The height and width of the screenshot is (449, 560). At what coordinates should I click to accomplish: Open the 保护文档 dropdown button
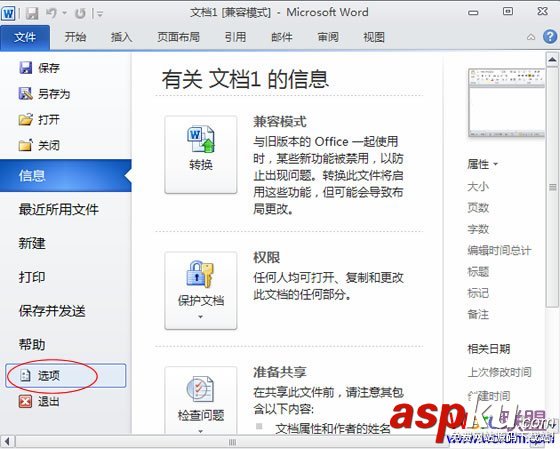(x=201, y=291)
